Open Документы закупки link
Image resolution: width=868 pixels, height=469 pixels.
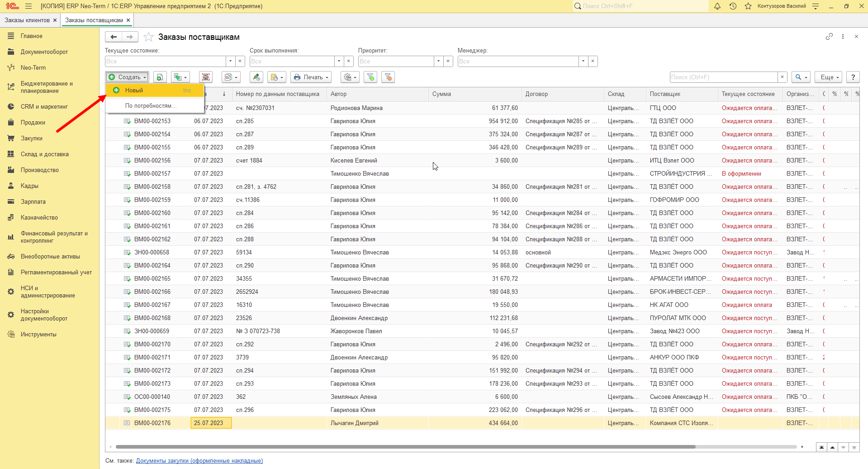[199, 461]
